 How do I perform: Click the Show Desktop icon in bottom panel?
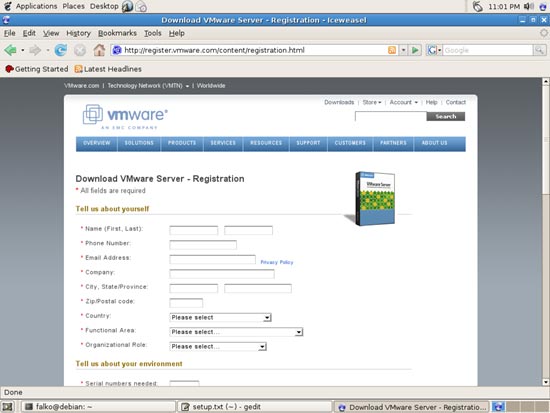(x=7, y=407)
